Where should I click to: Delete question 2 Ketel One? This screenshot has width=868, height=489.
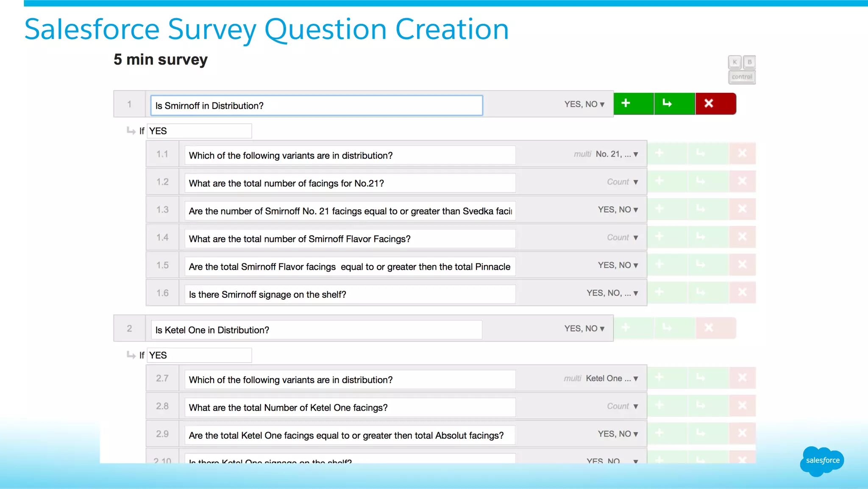tap(716, 328)
